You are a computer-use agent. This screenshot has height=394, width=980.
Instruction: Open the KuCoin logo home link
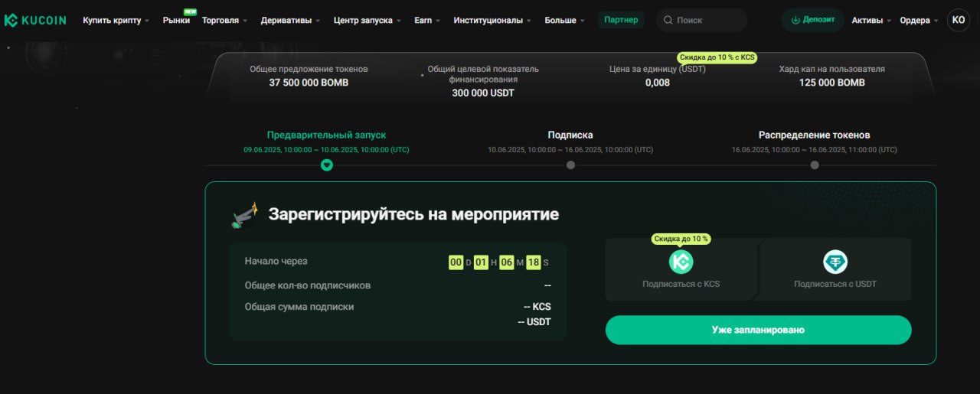click(35, 21)
